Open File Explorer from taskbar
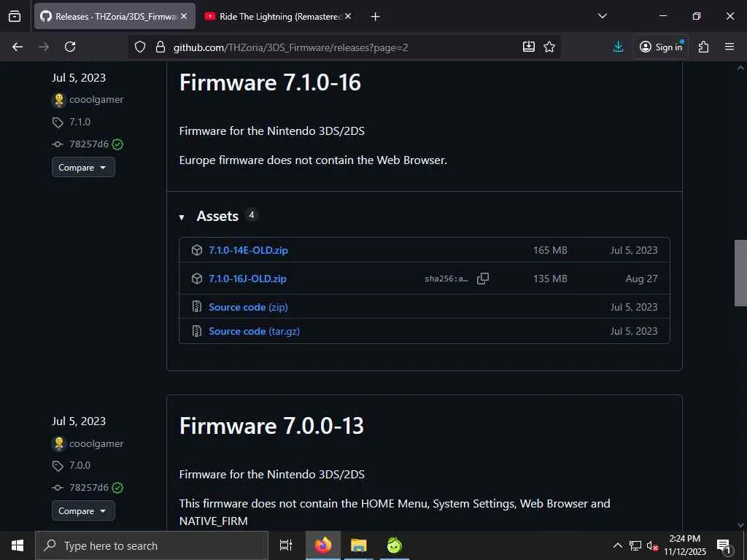The image size is (747, 560). click(x=359, y=545)
